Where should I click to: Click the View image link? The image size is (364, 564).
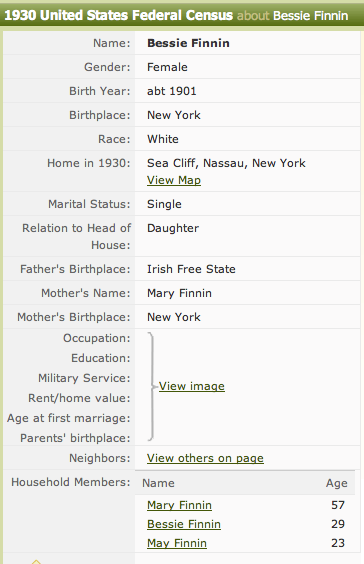point(192,386)
